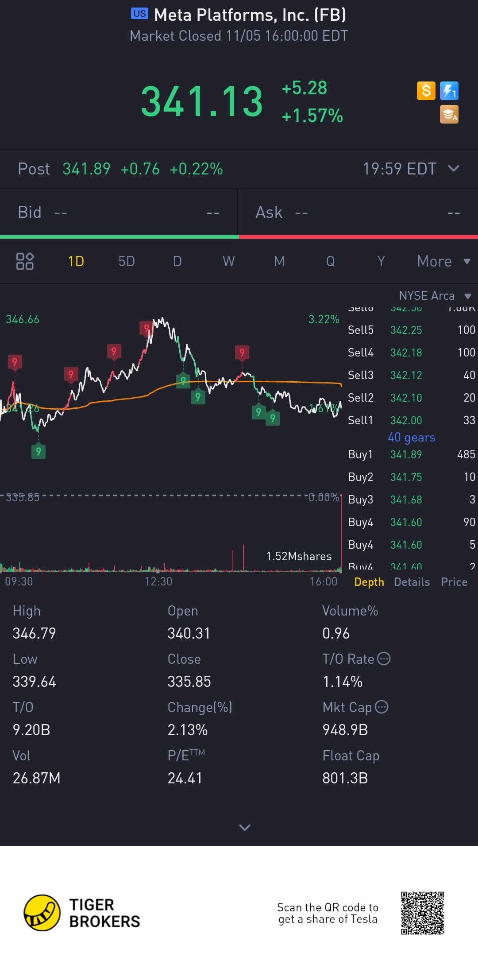This screenshot has width=478, height=980.
Task: Tap the T/O value 9.20B
Action: pos(31,730)
